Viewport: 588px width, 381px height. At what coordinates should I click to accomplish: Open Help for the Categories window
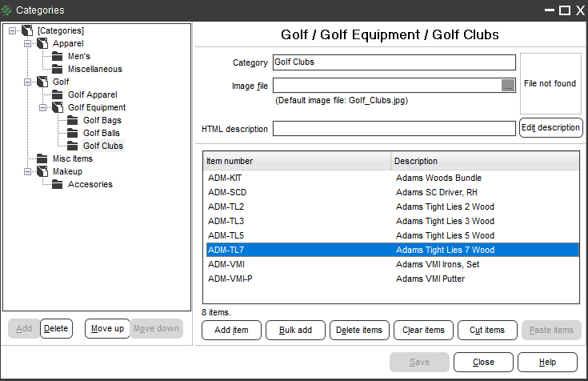[547, 363]
